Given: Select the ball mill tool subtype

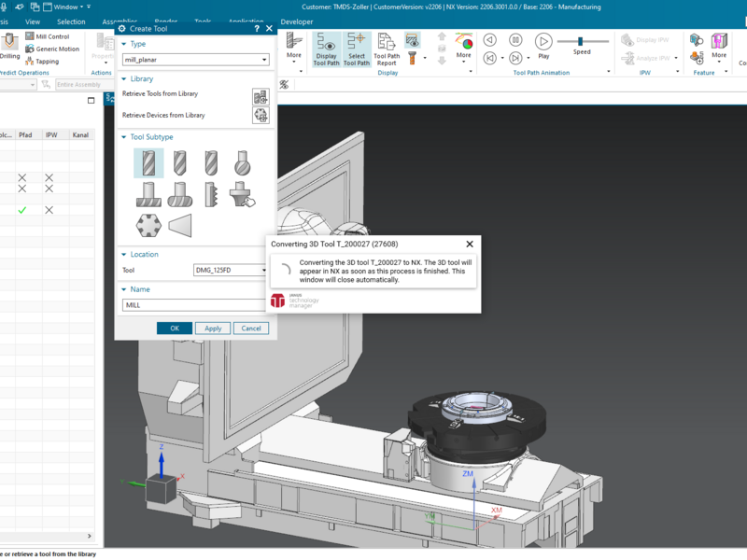Looking at the screenshot, I should point(211,162).
